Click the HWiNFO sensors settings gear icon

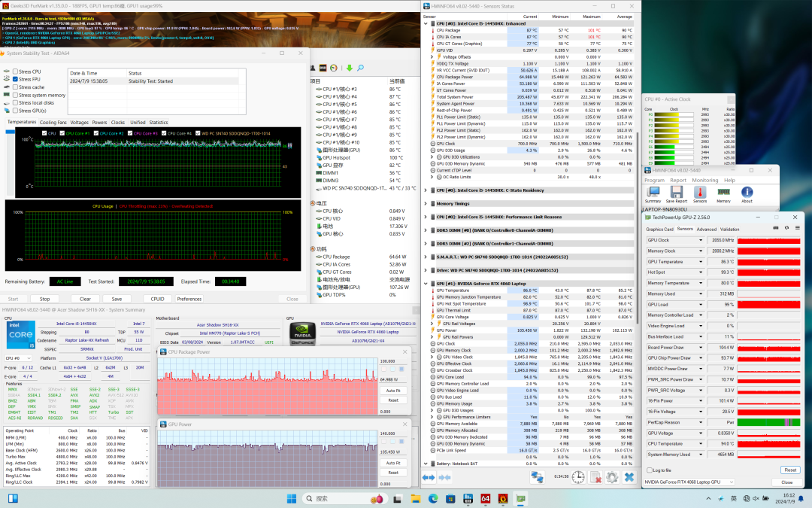[611, 477]
